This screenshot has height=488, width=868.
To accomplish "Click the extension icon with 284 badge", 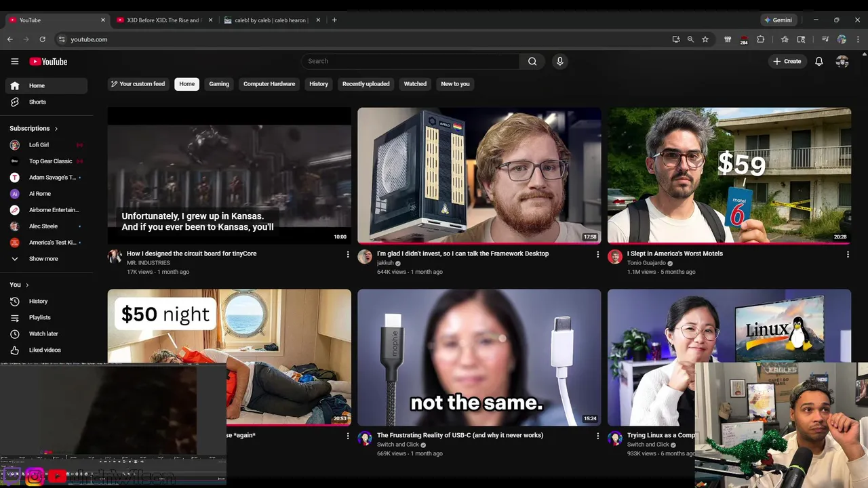I will click(744, 40).
